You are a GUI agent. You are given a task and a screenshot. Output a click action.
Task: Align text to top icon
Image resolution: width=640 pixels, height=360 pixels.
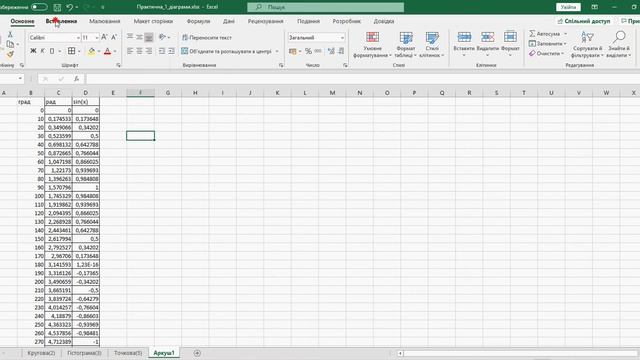[x=130, y=37]
